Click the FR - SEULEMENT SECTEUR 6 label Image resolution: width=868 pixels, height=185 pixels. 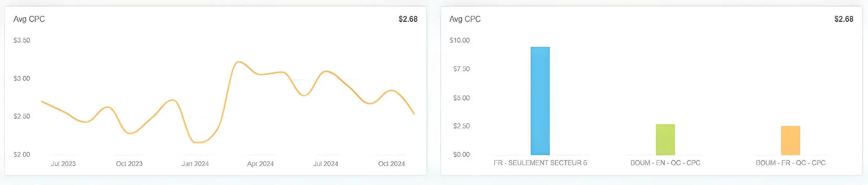[x=540, y=163]
